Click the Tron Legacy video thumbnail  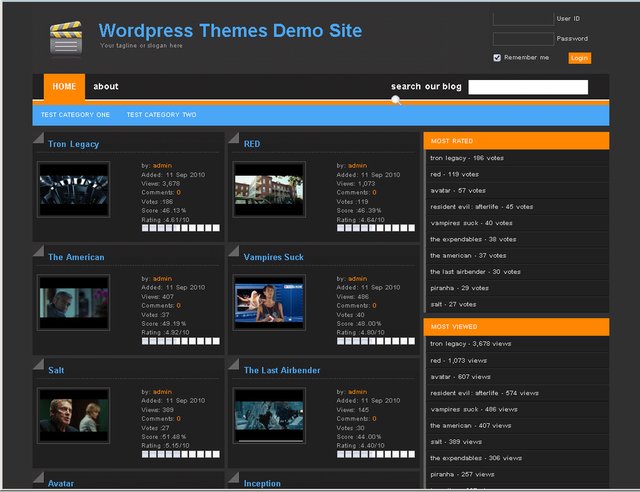pyautogui.click(x=73, y=189)
